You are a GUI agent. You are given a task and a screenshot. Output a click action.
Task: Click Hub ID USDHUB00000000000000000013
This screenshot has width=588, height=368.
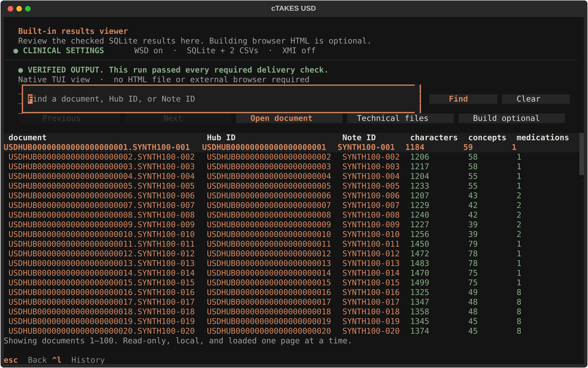click(x=269, y=263)
